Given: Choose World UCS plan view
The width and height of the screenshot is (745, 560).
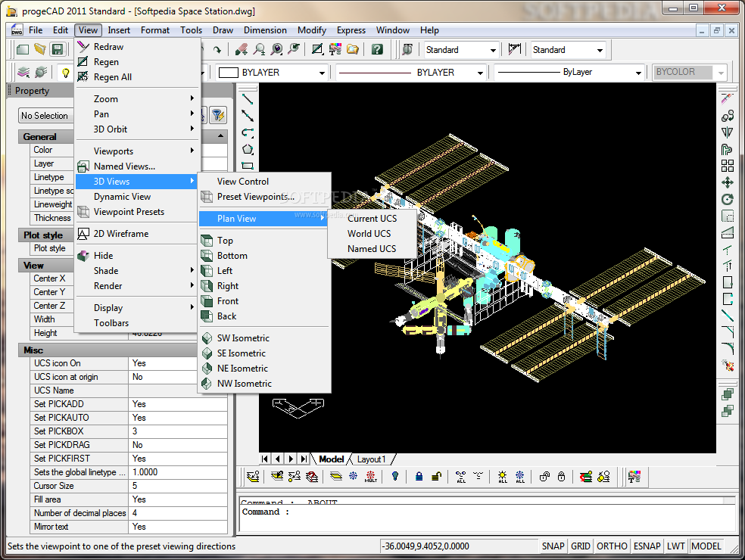Looking at the screenshot, I should coord(369,234).
